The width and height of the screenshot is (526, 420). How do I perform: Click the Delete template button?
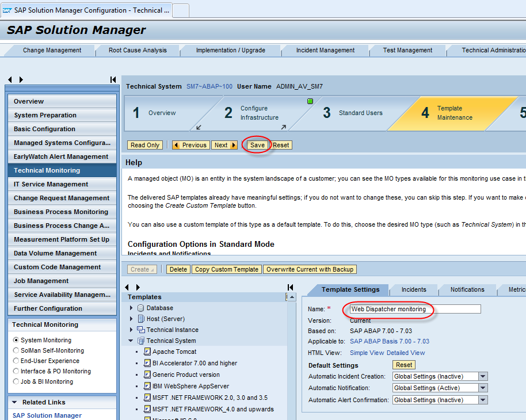(178, 269)
